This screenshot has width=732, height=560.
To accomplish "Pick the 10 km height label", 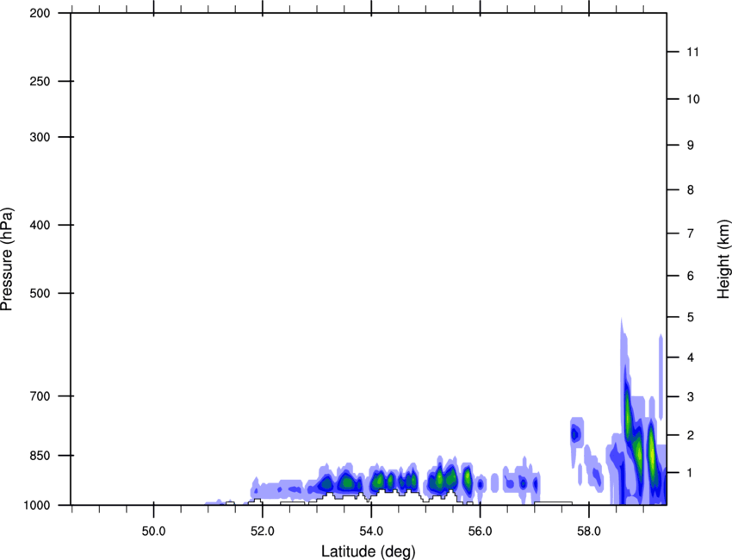I will click(x=692, y=99).
